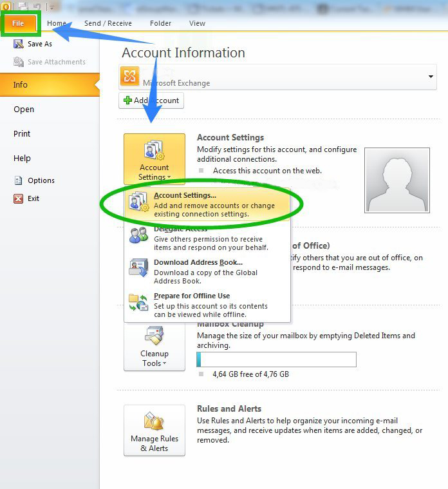
Task: Open the File tab
Action: (18, 23)
